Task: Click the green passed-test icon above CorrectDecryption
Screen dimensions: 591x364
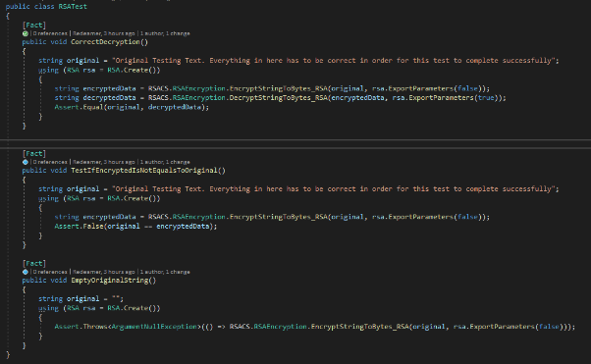Action: 26,33
